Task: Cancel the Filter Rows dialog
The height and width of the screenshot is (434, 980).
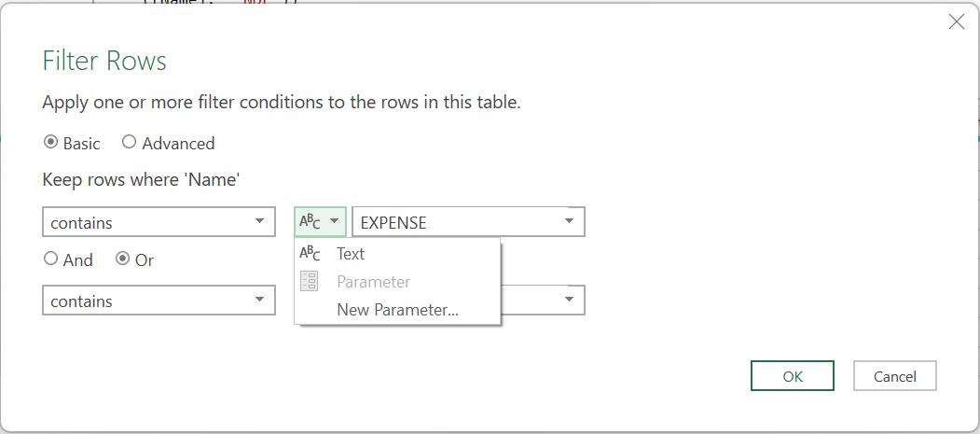Action: [x=895, y=376]
